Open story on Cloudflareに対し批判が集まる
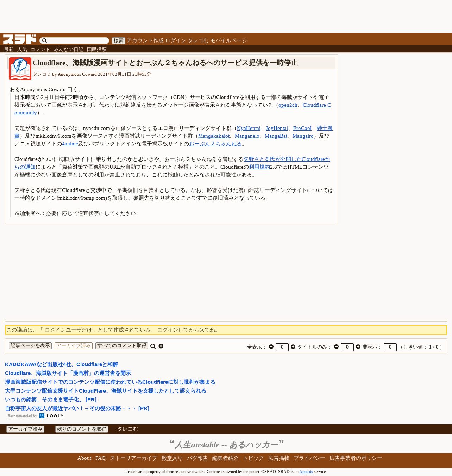Viewport: 452px width, 476px height. pos(110,382)
